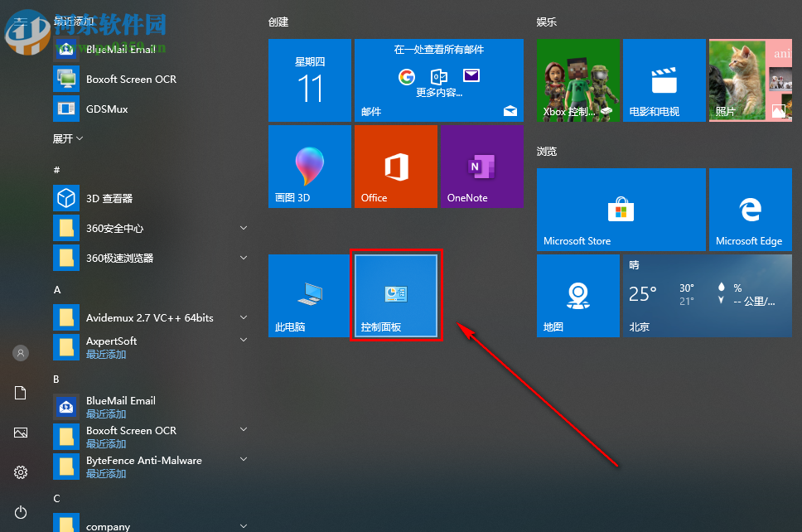Open the power options icon
Image resolution: width=802 pixels, height=532 pixels.
pos(20,512)
